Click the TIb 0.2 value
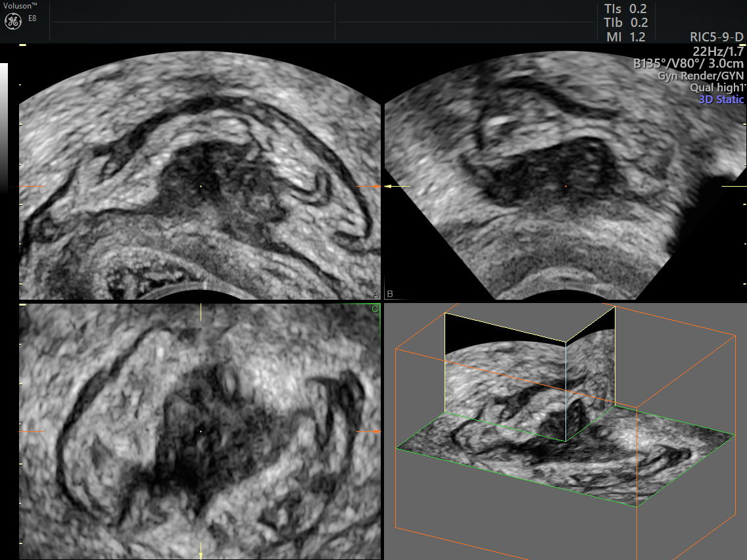Screen dimensions: 747x560 point(625,22)
